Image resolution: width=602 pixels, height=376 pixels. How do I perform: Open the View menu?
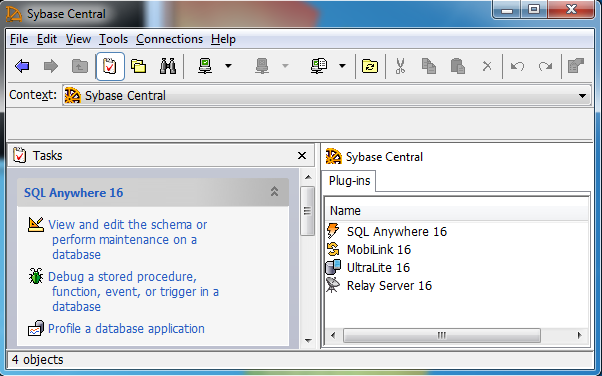click(x=78, y=39)
